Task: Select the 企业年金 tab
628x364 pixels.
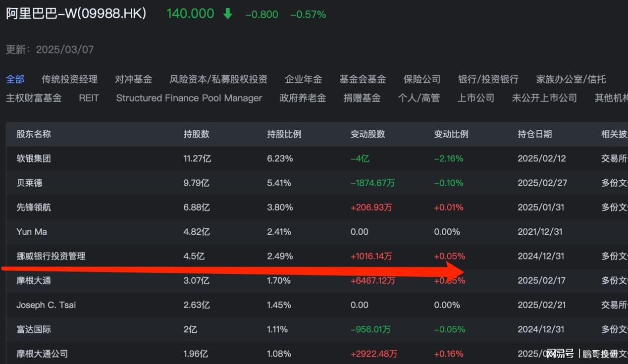Action: pos(303,79)
